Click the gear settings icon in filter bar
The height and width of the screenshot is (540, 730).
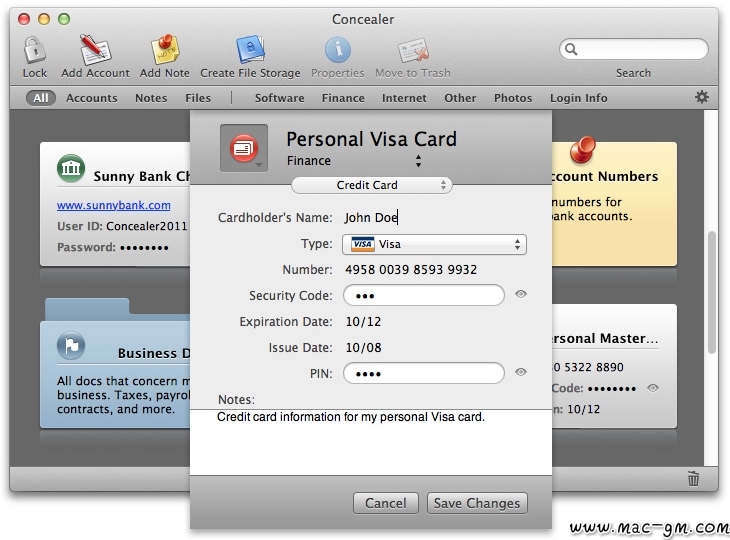(x=702, y=97)
